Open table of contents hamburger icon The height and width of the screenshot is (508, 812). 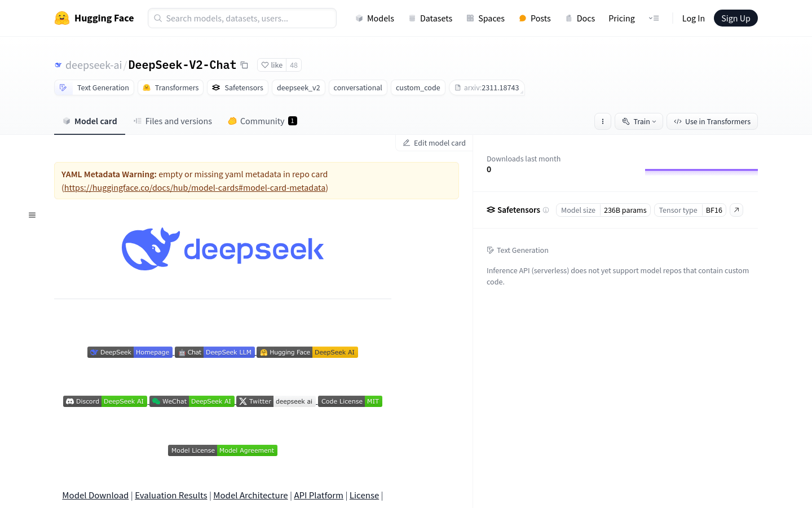tap(32, 215)
